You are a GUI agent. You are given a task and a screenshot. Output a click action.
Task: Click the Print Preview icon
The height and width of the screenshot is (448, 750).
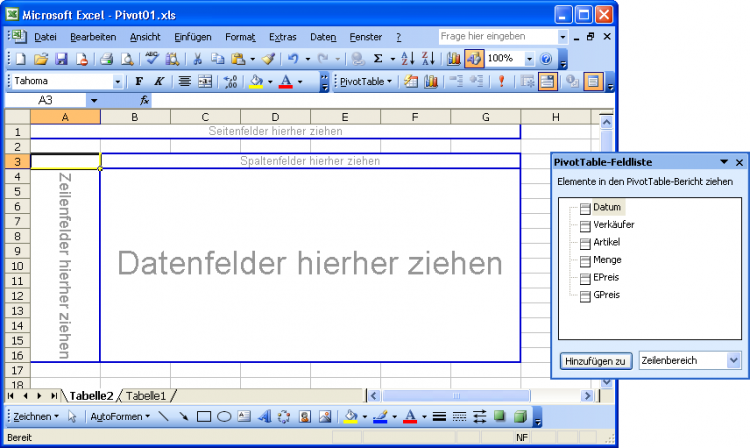(x=126, y=59)
